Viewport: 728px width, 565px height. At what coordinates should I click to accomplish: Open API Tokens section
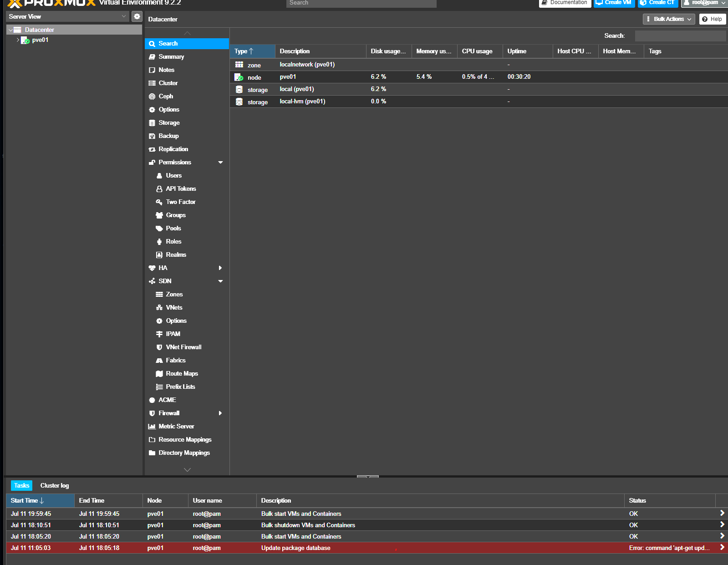point(187,188)
